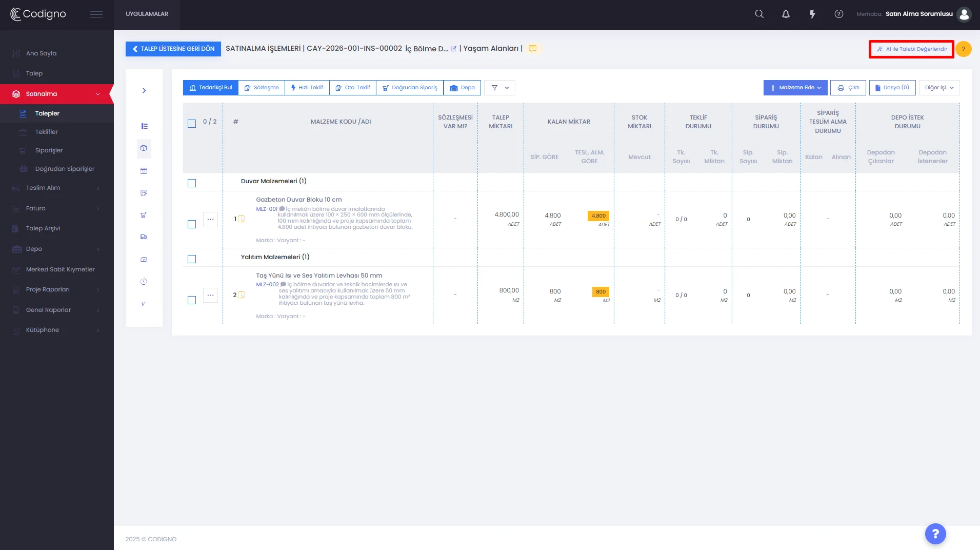Open the comment bubble next to MLZ-001

point(282,209)
